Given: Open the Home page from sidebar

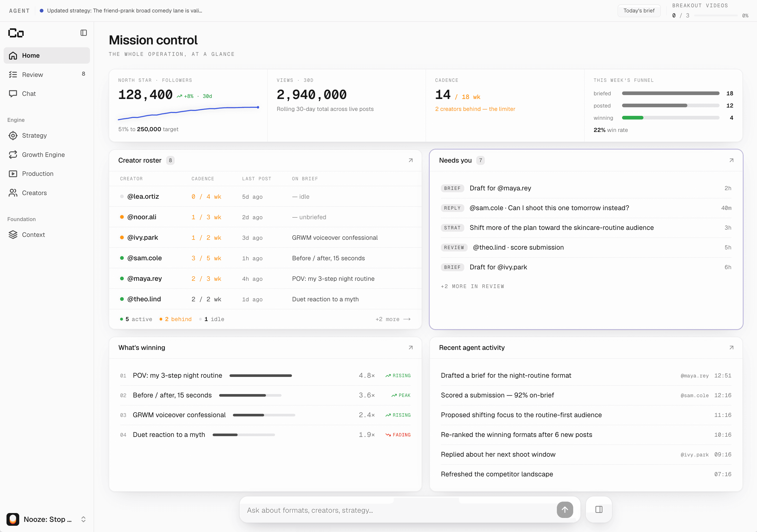Looking at the screenshot, I should pos(47,55).
